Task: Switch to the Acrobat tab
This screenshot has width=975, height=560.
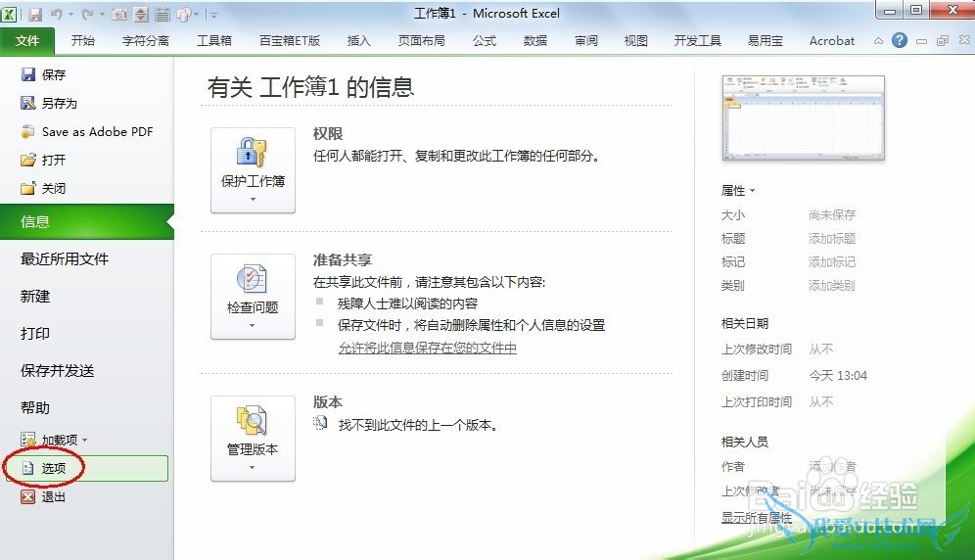Action: click(x=832, y=41)
